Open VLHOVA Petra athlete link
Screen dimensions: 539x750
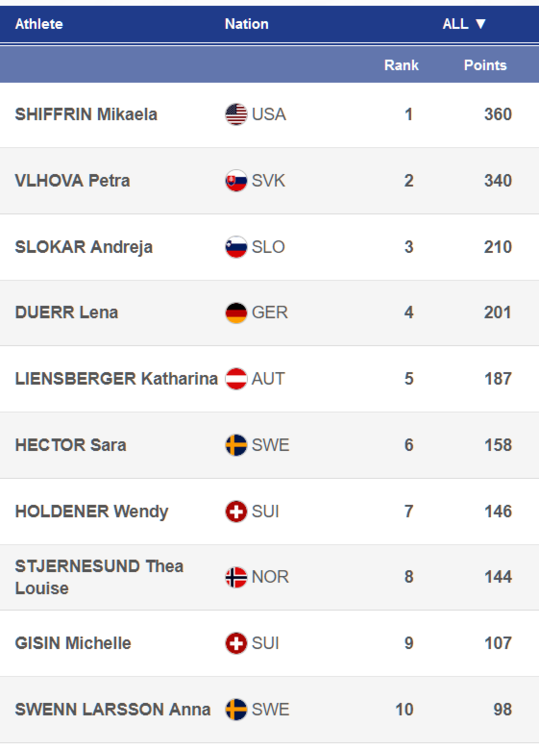click(x=72, y=181)
